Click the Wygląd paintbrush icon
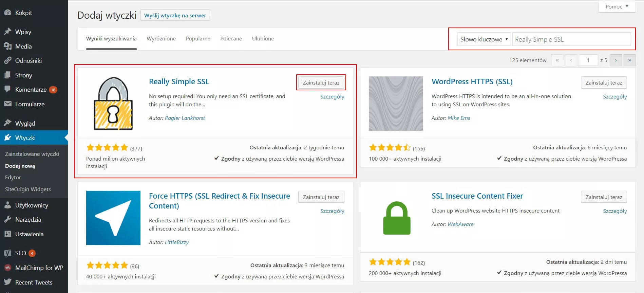The height and width of the screenshot is (293, 644). pyautogui.click(x=7, y=123)
